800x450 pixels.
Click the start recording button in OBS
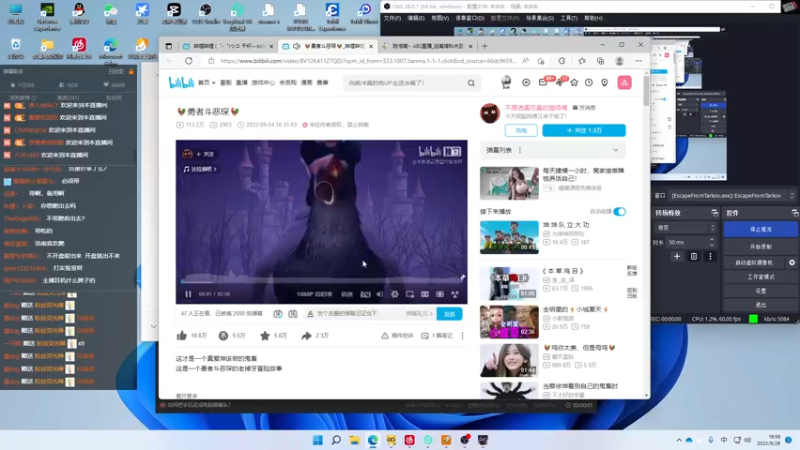[x=760, y=246]
